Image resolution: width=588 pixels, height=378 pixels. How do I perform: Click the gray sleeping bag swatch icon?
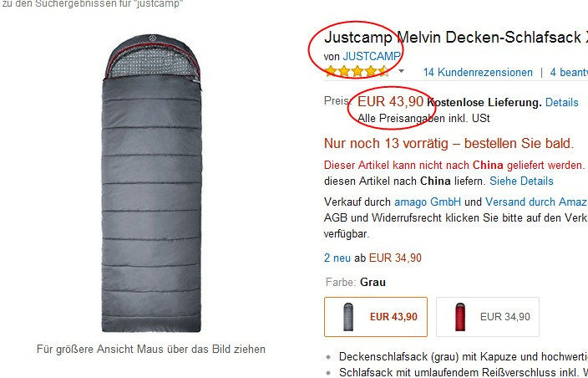348,317
